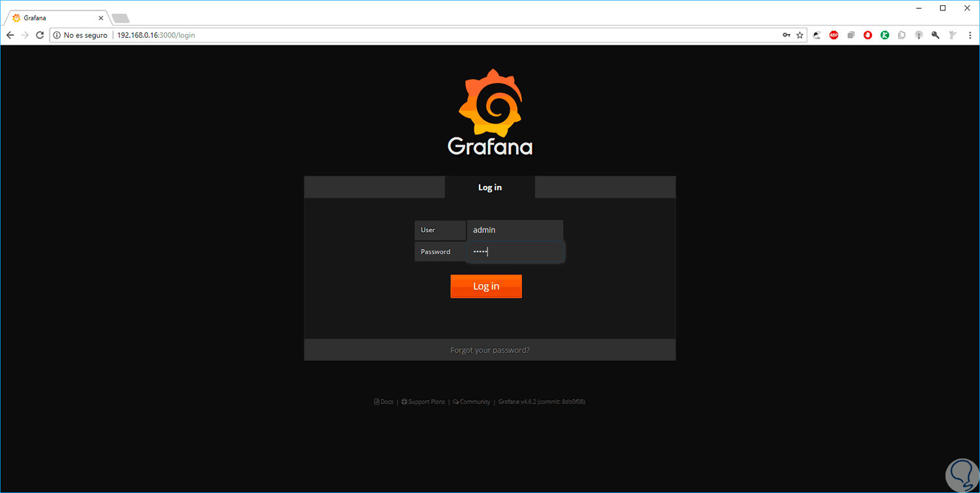Open the Chrome three-dot menu

coord(969,35)
